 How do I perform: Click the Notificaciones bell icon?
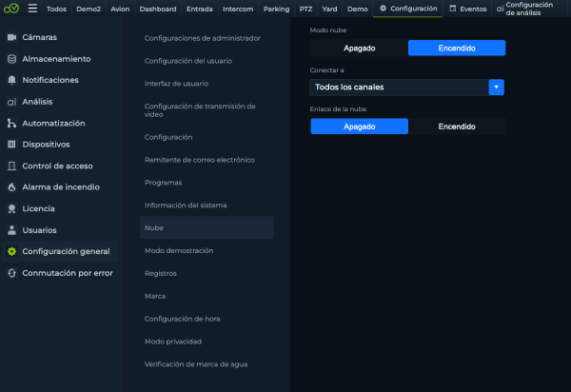pyautogui.click(x=11, y=80)
